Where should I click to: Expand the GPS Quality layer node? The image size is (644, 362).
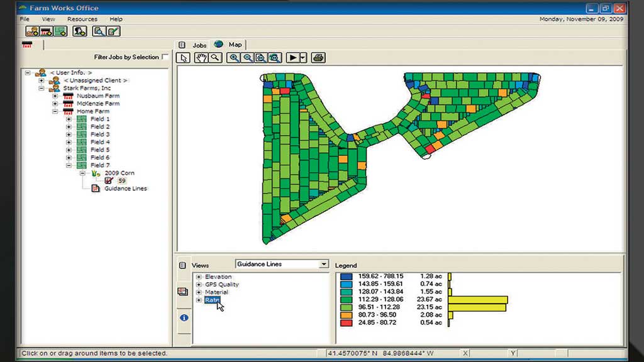199,285
